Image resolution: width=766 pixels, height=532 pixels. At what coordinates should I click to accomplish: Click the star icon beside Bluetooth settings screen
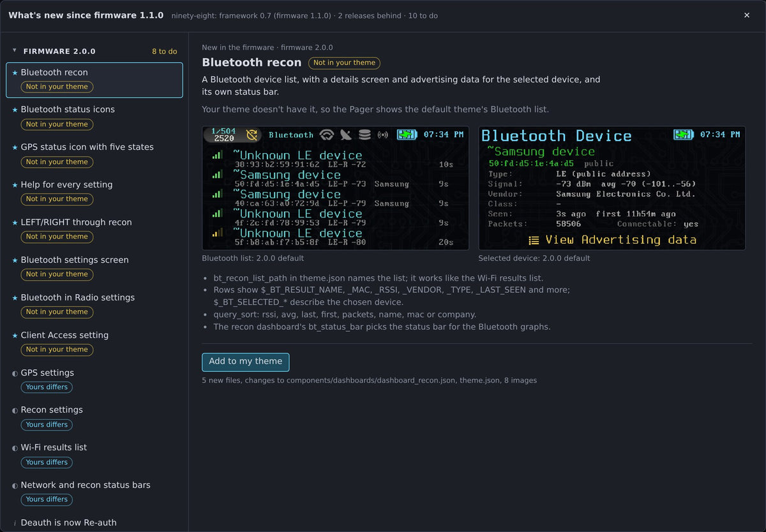[x=15, y=260]
